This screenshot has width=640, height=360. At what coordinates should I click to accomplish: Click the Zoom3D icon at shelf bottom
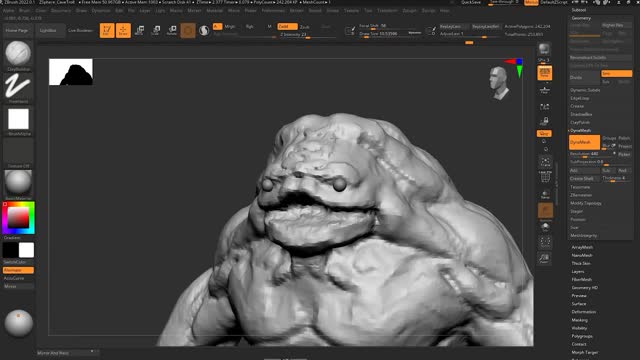(x=544, y=258)
